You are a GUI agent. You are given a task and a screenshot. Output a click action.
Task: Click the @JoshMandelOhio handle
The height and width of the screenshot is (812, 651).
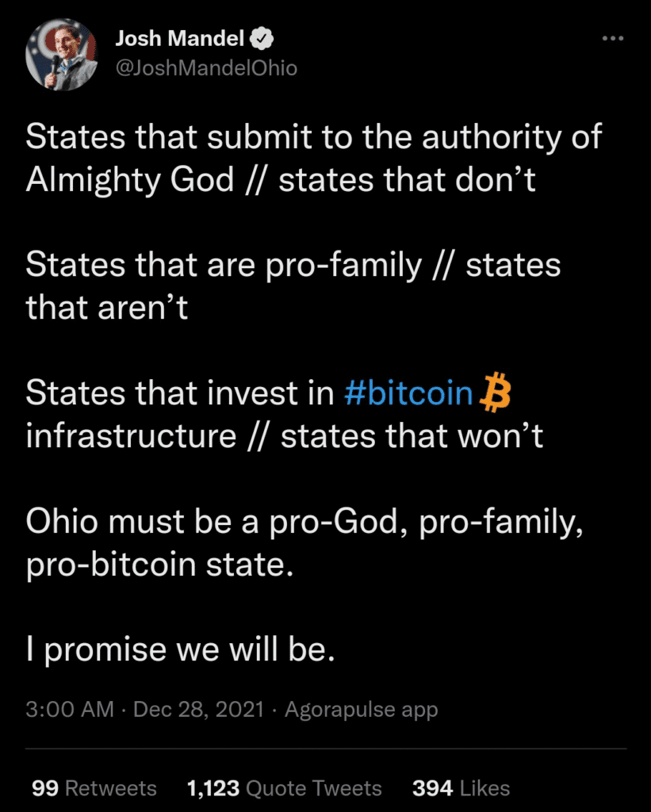pos(206,68)
